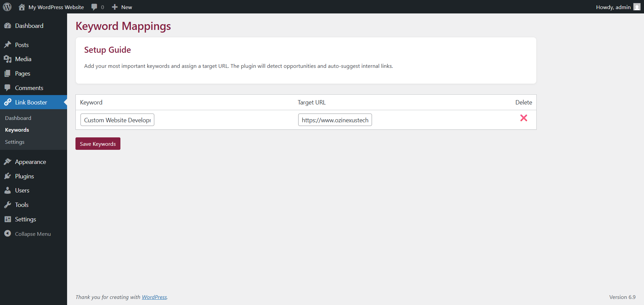The height and width of the screenshot is (305, 644).
Task: Click the WordPress logo in admin bar
Action: [x=7, y=7]
